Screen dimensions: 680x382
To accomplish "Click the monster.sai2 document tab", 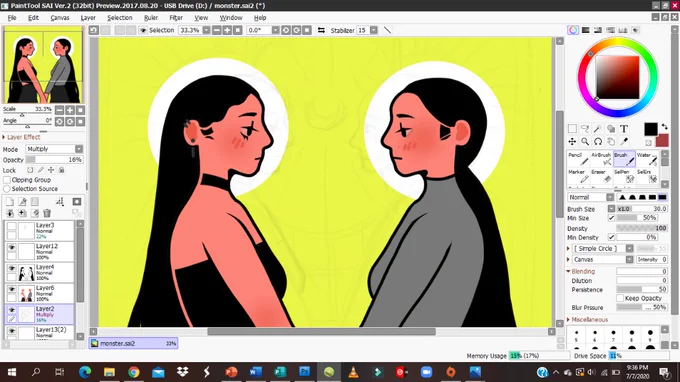I will point(134,343).
